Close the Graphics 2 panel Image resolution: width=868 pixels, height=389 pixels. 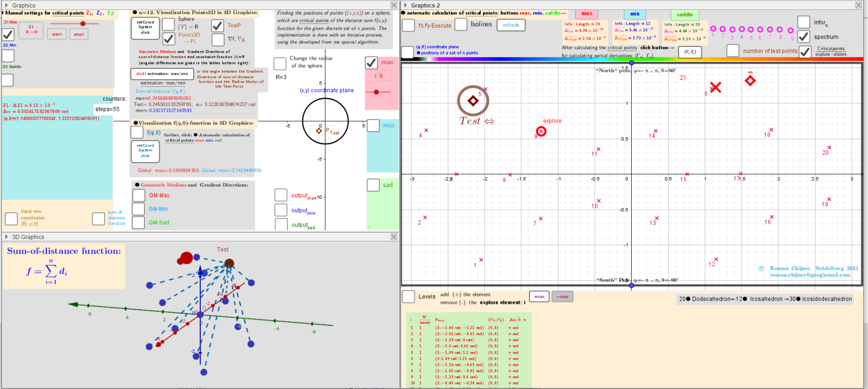point(859,5)
